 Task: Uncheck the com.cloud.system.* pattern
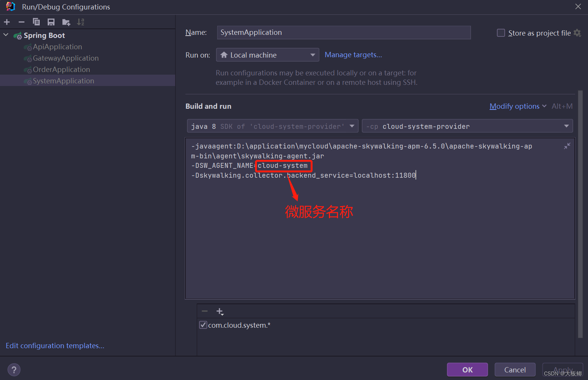(203, 325)
